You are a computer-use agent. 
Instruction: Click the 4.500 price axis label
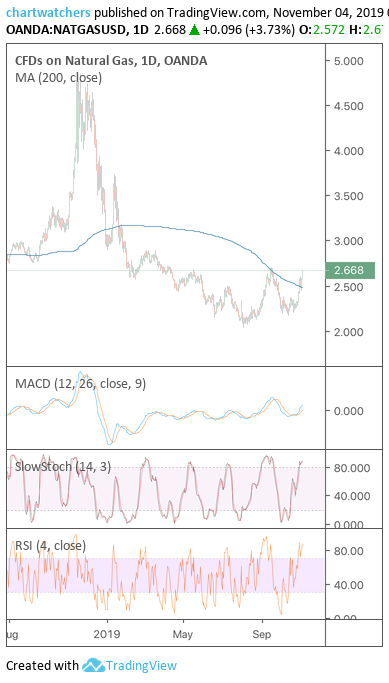coord(348,106)
